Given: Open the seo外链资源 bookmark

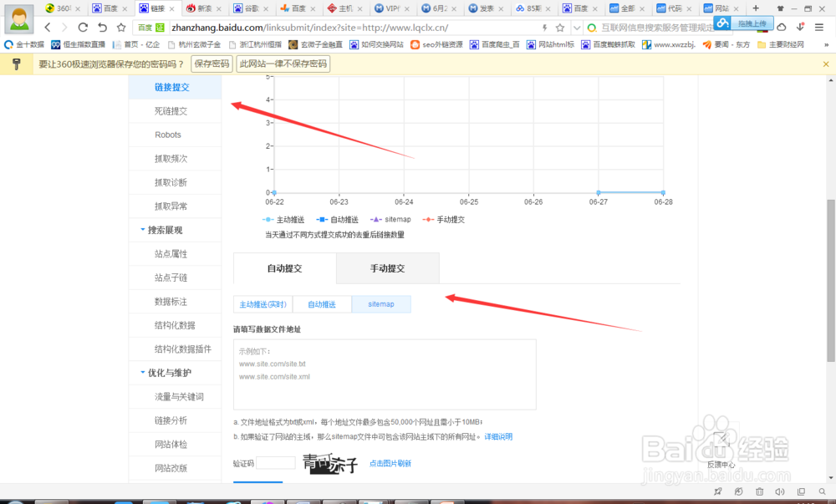Looking at the screenshot, I should click(x=436, y=45).
